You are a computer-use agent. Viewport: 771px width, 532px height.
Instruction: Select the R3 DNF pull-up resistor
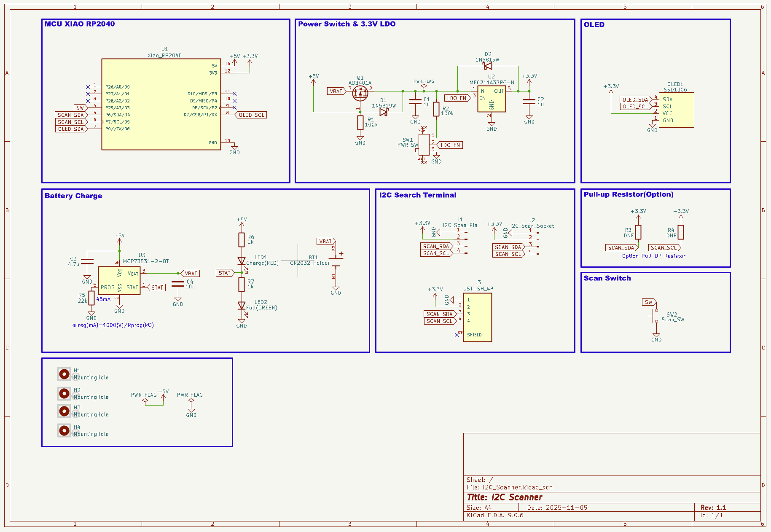click(638, 232)
